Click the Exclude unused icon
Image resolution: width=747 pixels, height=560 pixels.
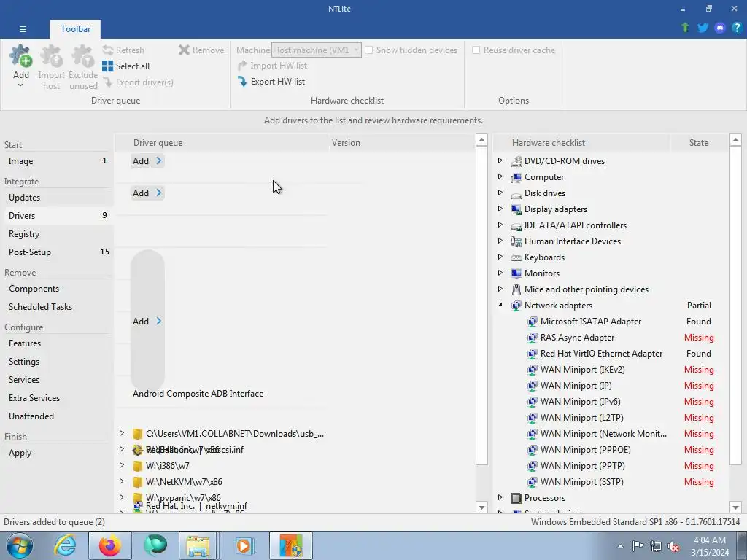point(83,56)
